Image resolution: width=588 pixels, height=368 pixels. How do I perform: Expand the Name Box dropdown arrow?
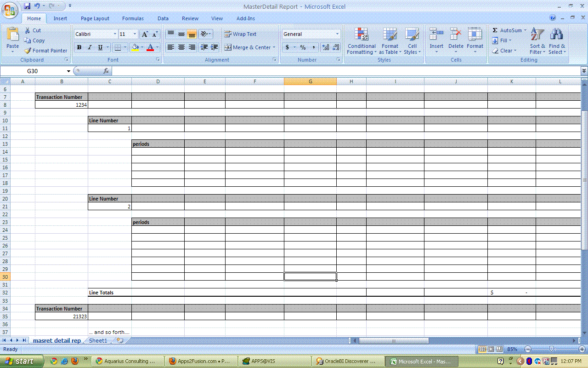68,71
